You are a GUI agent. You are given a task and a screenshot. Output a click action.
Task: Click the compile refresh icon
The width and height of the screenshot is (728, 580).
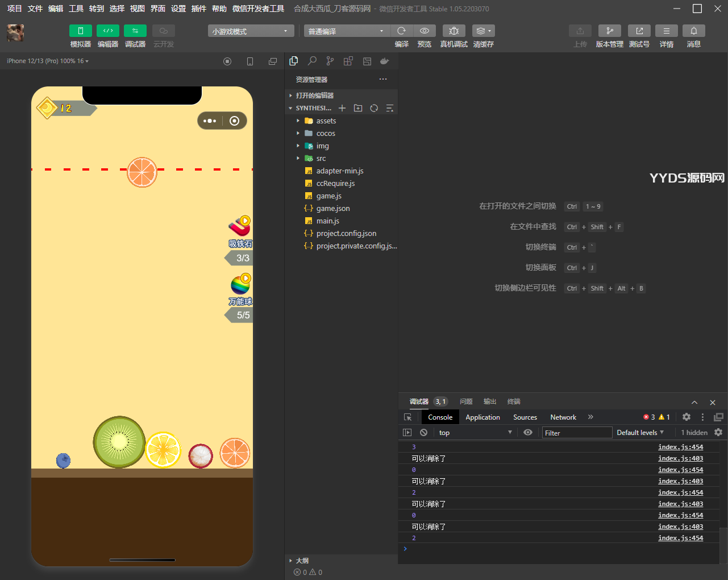point(401,31)
